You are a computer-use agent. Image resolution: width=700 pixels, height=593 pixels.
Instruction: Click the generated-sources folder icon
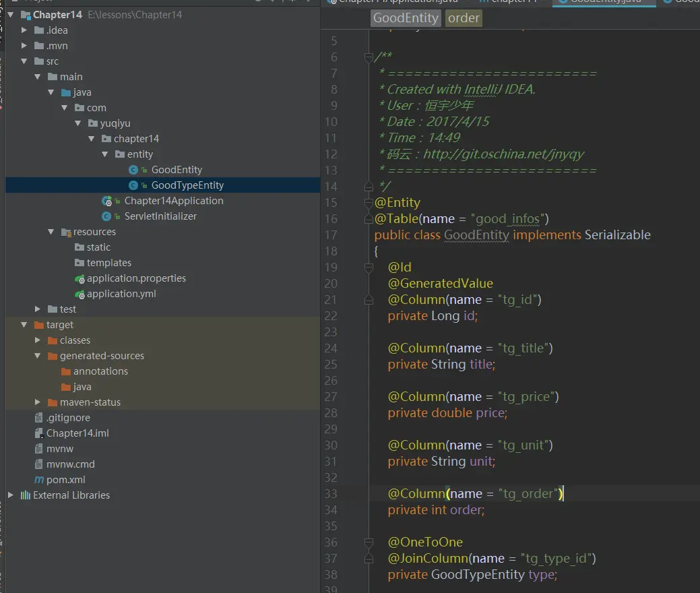pos(53,356)
